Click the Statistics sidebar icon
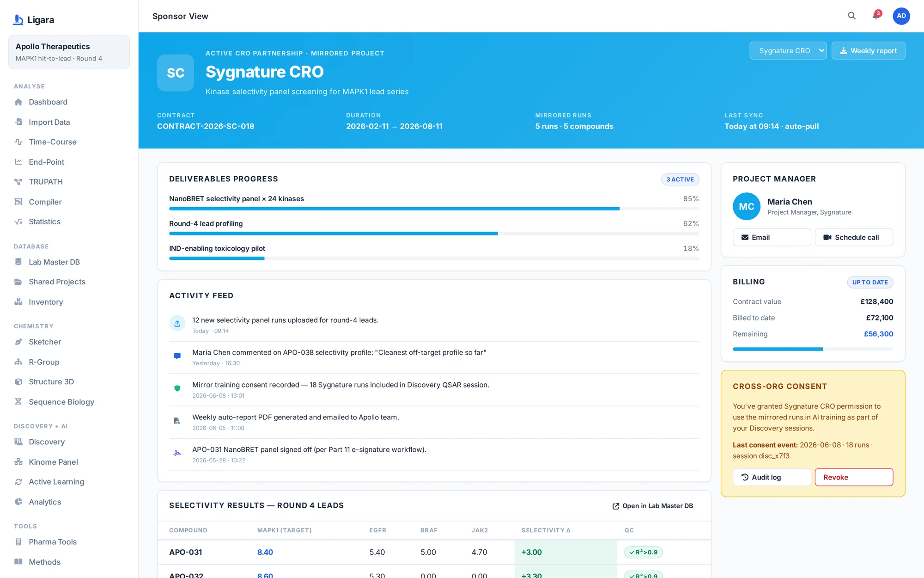The height and width of the screenshot is (578, 924). click(18, 221)
